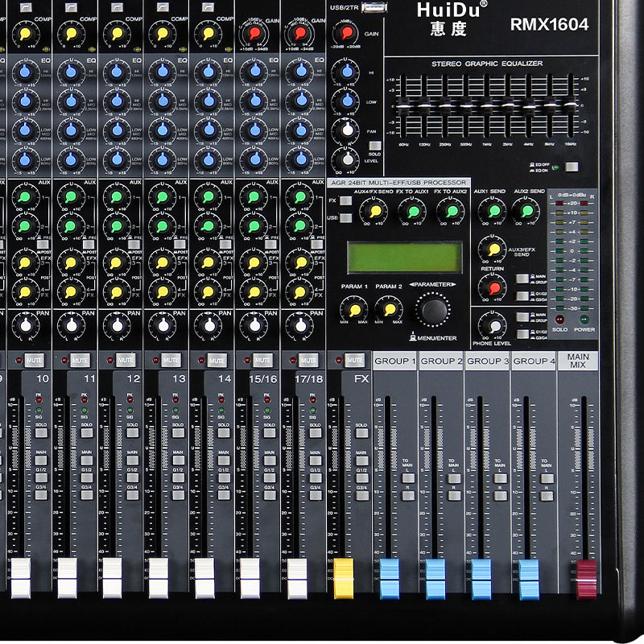The width and height of the screenshot is (644, 644).
Task: Click the red USB/2TR GAIN knob
Action: 346,34
